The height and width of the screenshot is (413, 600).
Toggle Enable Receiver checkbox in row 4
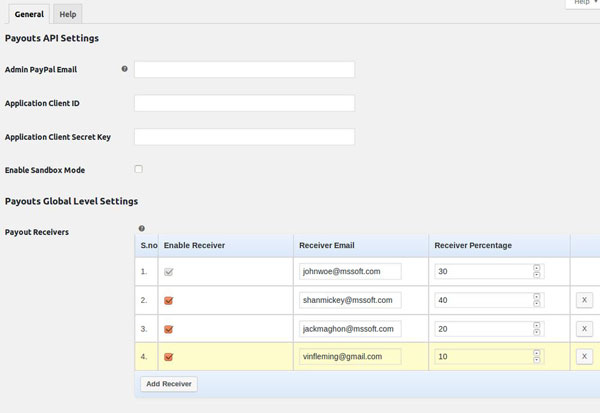click(x=168, y=357)
